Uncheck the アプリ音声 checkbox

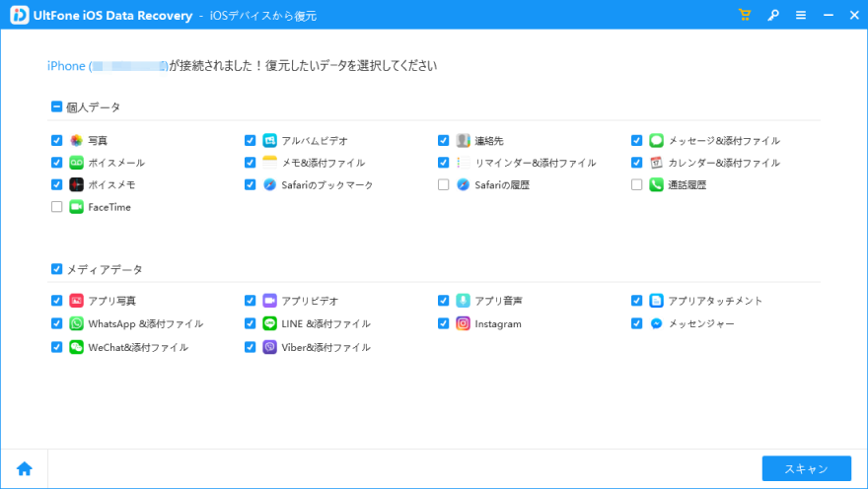click(x=444, y=301)
